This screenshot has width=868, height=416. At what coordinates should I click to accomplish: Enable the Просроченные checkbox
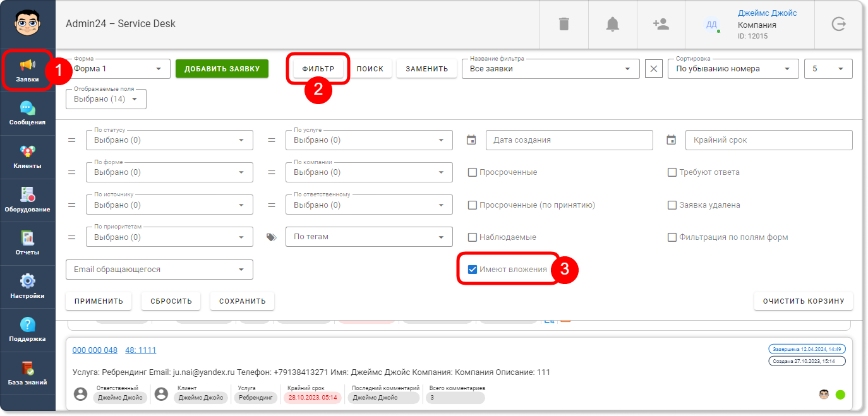click(472, 172)
